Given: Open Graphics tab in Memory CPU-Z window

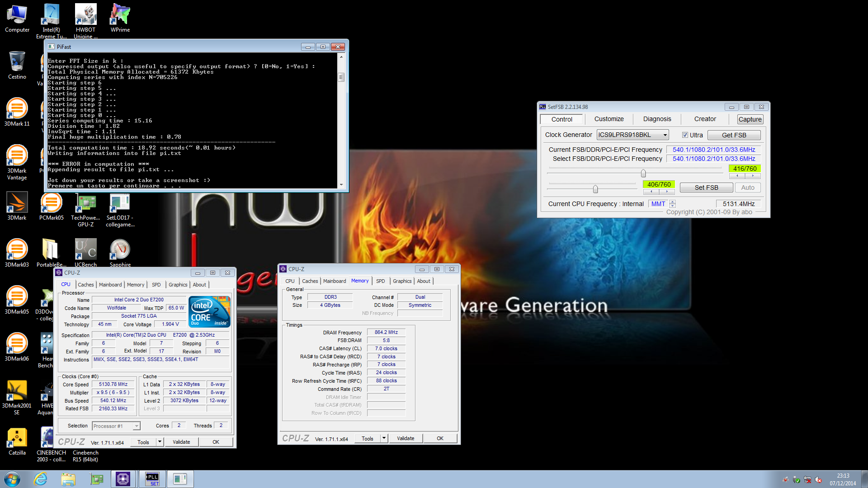Looking at the screenshot, I should [x=402, y=281].
